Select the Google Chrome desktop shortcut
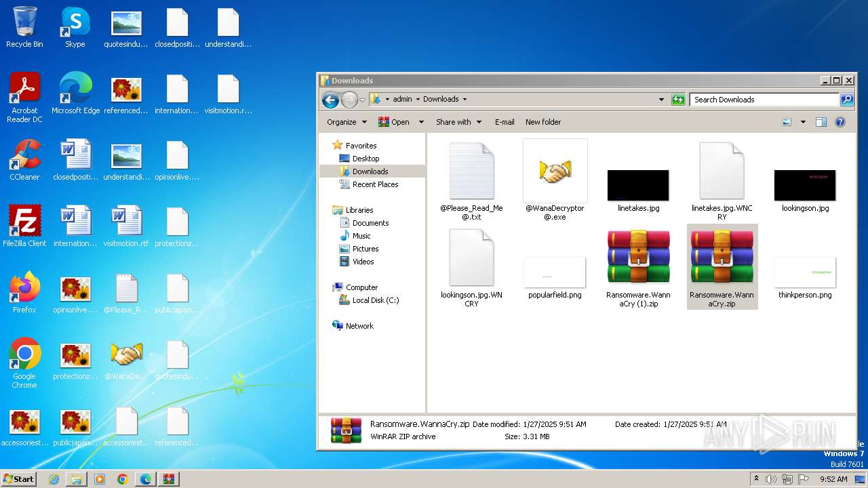The height and width of the screenshot is (488, 868). [x=24, y=363]
